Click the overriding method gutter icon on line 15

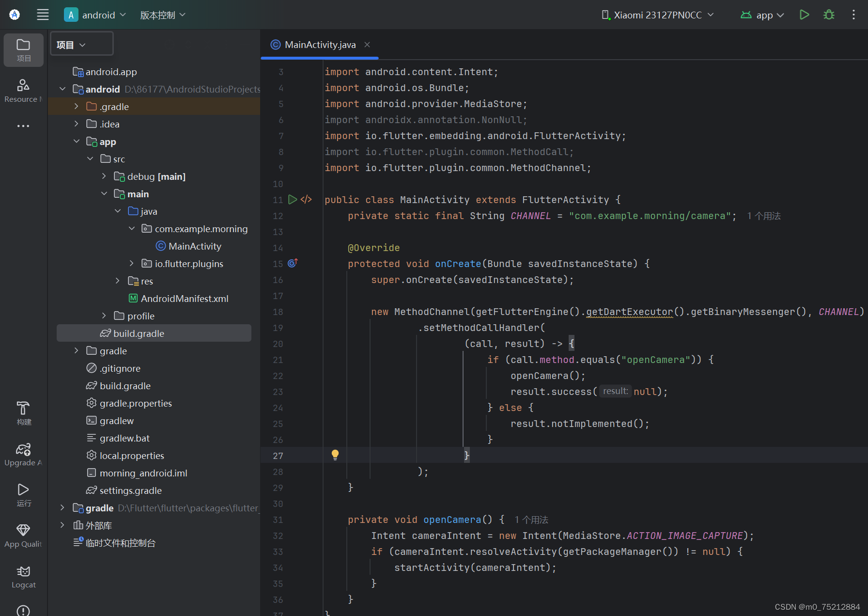[x=292, y=263]
